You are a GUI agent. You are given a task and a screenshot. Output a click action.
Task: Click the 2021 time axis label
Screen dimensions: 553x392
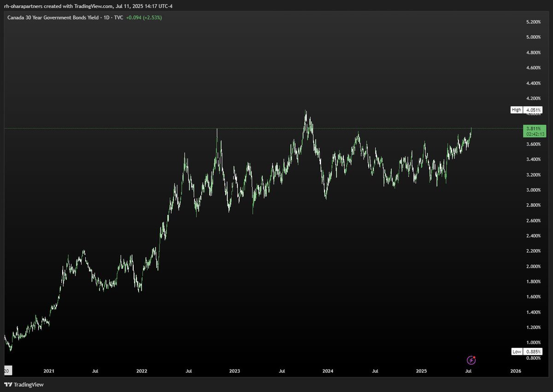point(48,371)
